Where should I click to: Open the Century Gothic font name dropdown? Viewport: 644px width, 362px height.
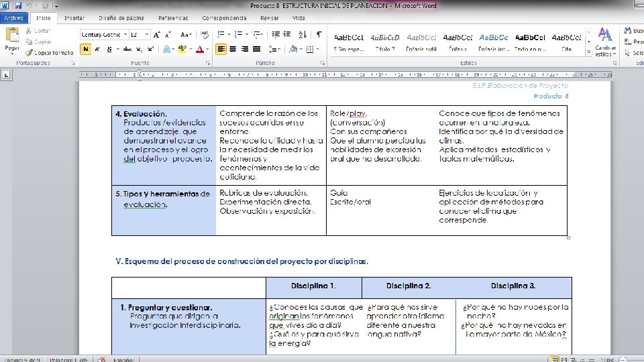click(x=125, y=35)
